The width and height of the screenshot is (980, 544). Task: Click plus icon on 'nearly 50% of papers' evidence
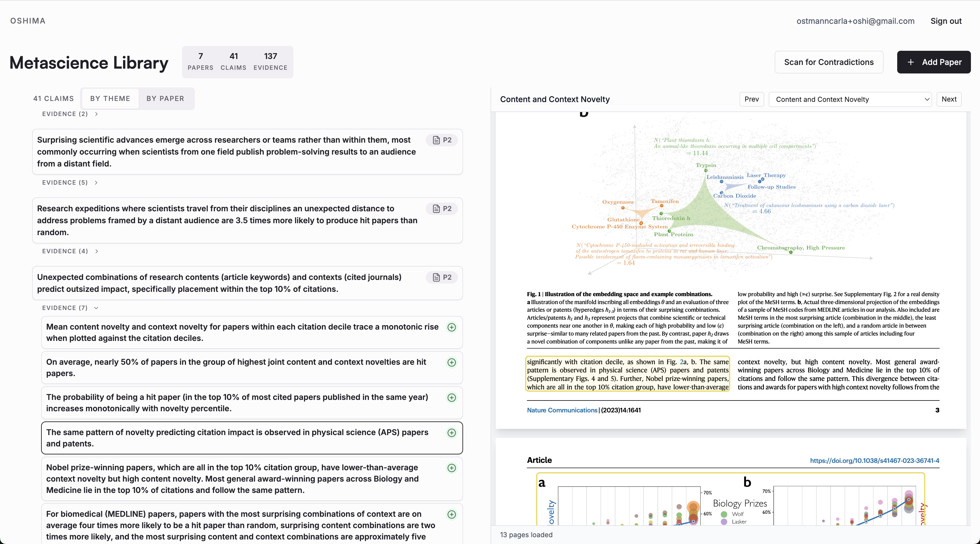[451, 362]
